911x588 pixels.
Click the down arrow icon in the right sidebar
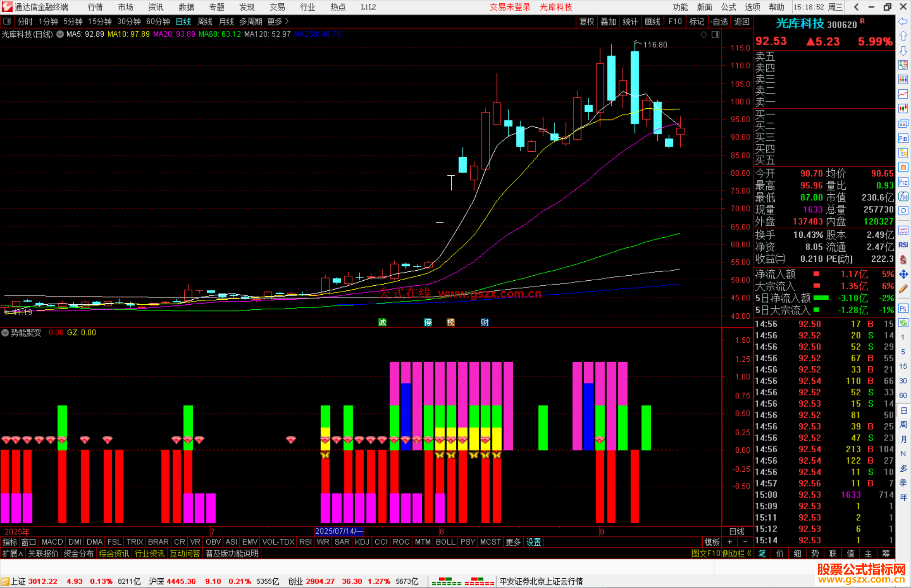point(903,51)
